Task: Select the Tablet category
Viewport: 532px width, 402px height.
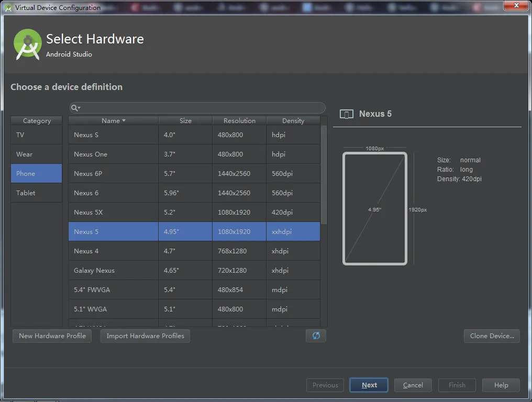Action: tap(36, 193)
